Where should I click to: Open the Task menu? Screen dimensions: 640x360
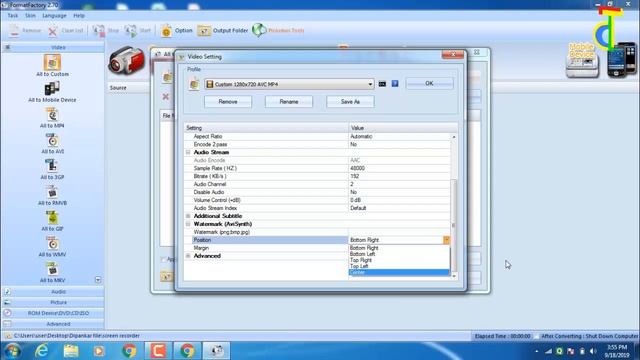pos(13,16)
